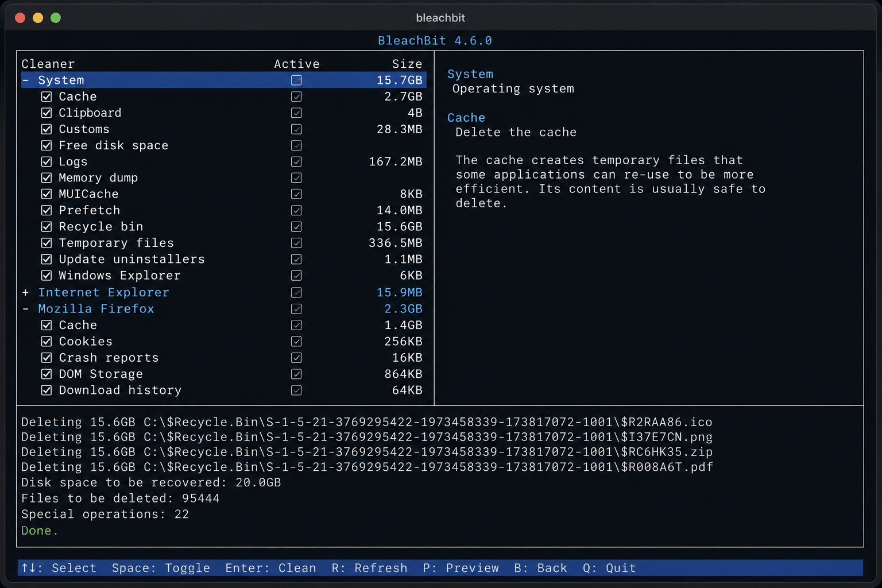Click 'R: Refresh' in the bottom bar
Viewport: 882px width, 588px height.
pos(369,568)
